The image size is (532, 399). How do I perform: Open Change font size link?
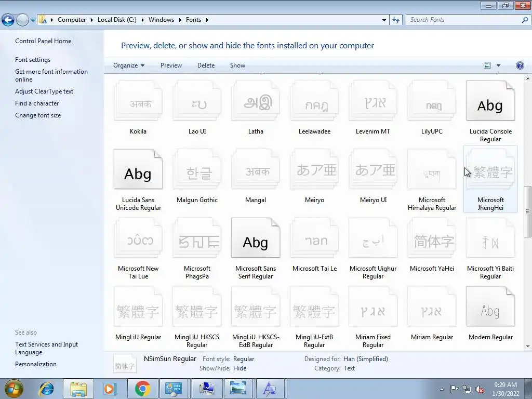click(38, 115)
